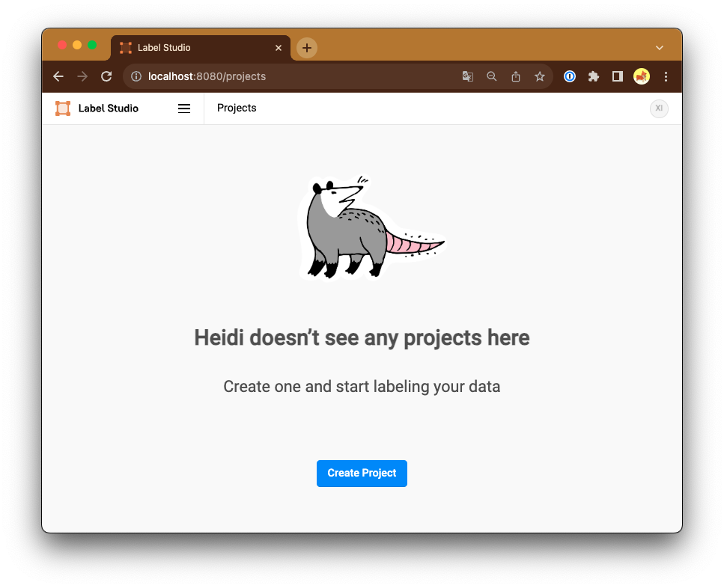This screenshot has width=724, height=588.
Task: Open the hamburger sidebar menu
Action: coord(184,108)
